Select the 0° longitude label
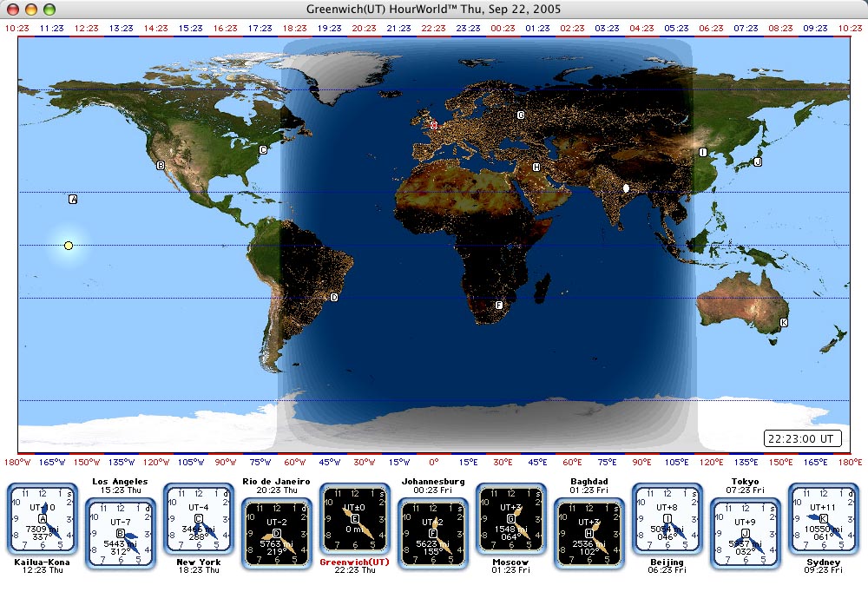This screenshot has height=592, width=868. coord(433,462)
